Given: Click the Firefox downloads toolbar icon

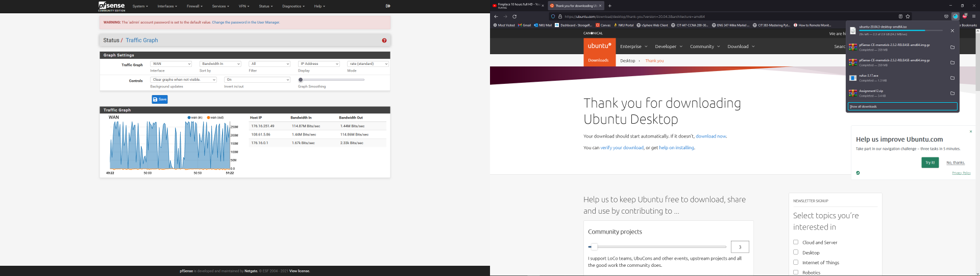Looking at the screenshot, I should [x=955, y=16].
